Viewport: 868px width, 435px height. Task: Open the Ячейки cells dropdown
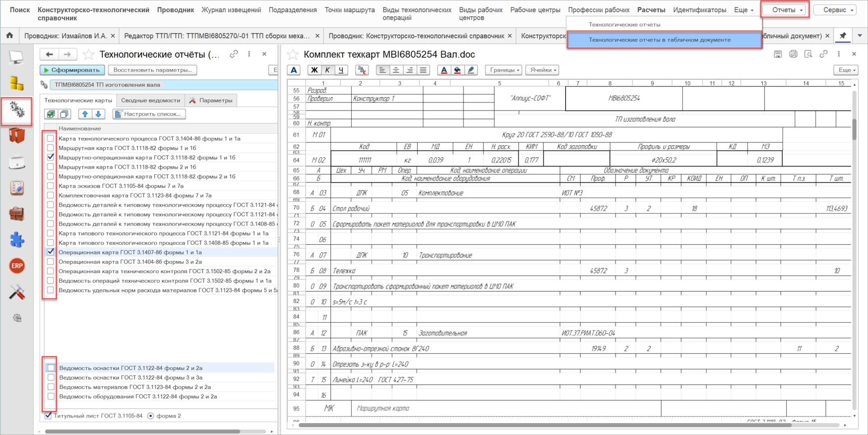point(542,70)
